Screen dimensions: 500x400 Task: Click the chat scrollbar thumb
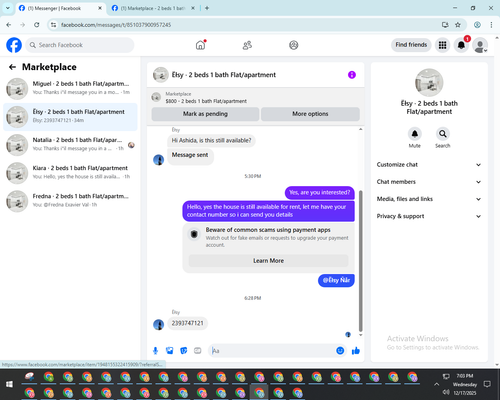click(360, 261)
